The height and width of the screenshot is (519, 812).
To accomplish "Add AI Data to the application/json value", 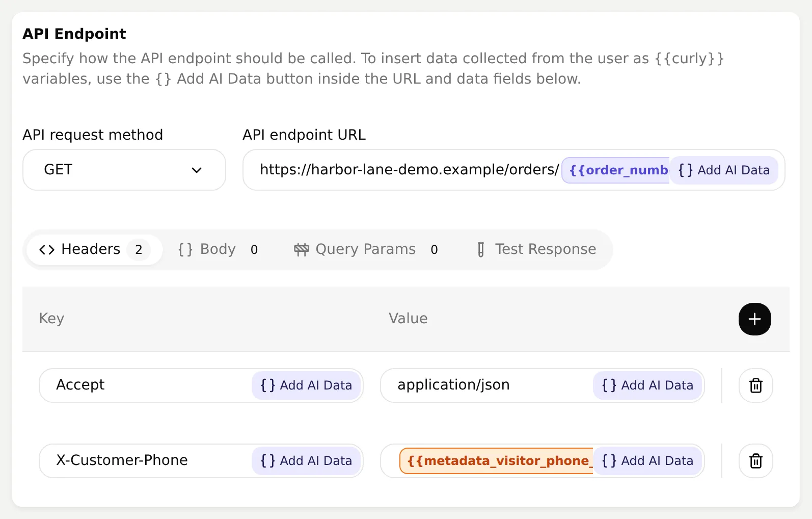I will 647,385.
